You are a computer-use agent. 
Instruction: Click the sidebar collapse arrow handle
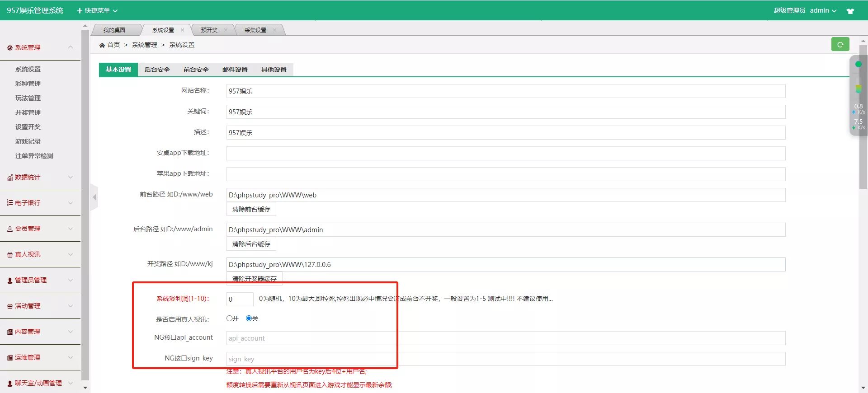[94, 197]
